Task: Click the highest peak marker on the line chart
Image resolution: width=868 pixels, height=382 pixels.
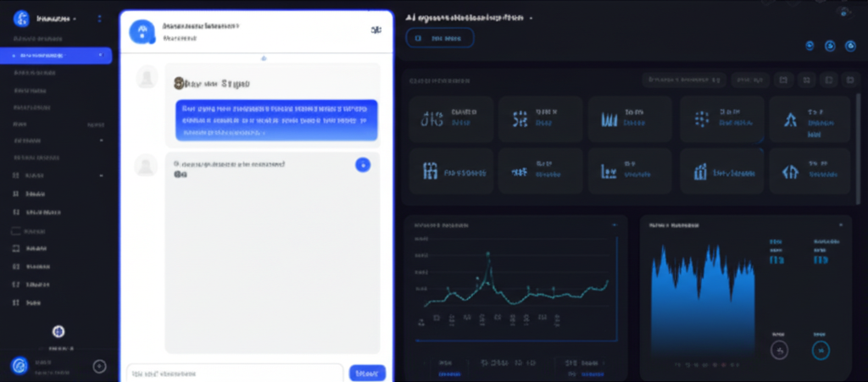Action: point(487,254)
